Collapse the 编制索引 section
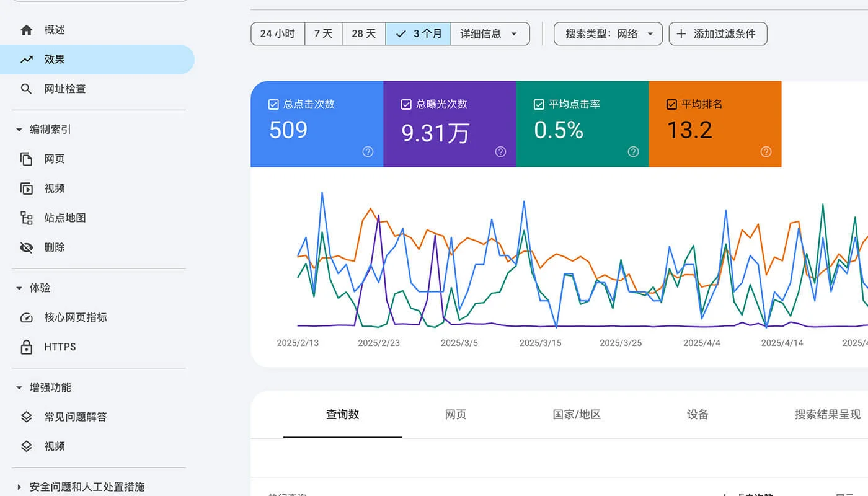This screenshot has height=496, width=868. 19,129
